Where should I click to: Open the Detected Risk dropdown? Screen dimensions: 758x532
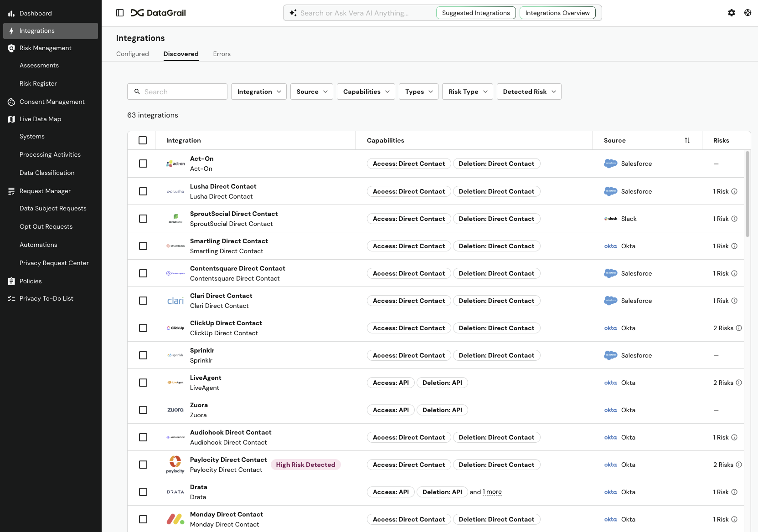pyautogui.click(x=529, y=92)
